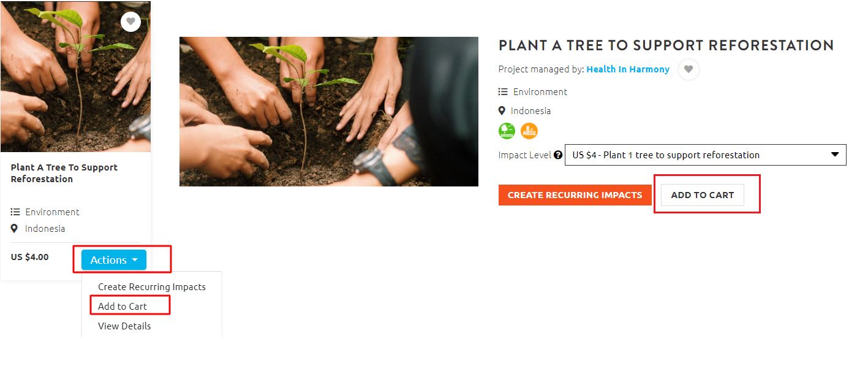Click the Impact Level help question icon
868x368 pixels.
pyautogui.click(x=558, y=155)
